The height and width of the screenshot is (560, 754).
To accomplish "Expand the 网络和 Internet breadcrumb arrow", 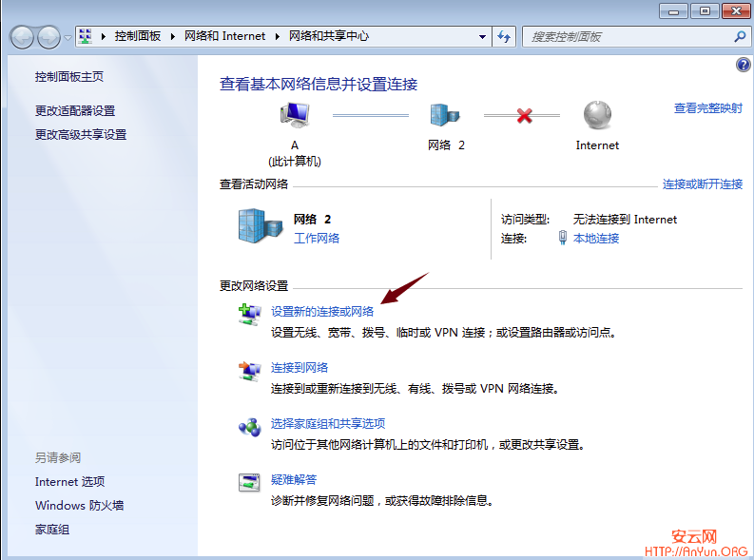I will coord(280,36).
